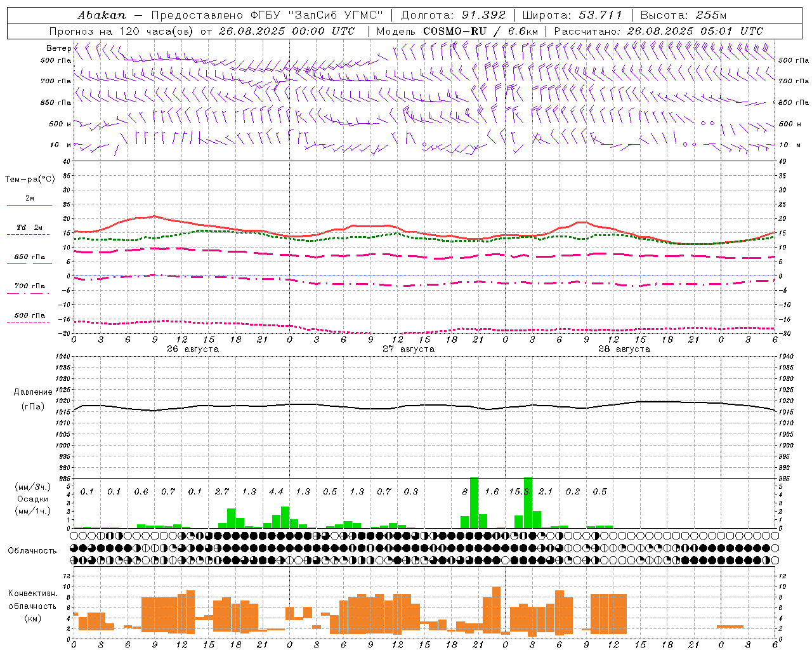Click the 2.1 precipitation value
812x650 pixels.
pyautogui.click(x=546, y=492)
